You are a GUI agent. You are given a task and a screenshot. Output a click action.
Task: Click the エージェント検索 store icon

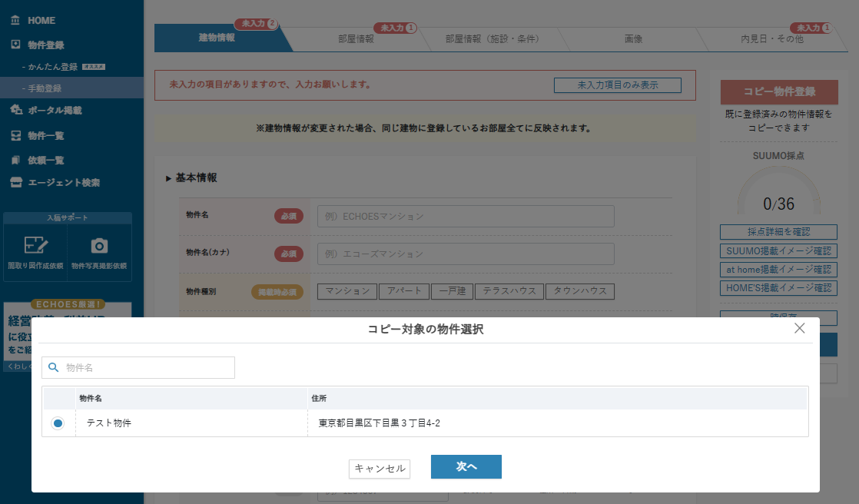[x=15, y=183]
